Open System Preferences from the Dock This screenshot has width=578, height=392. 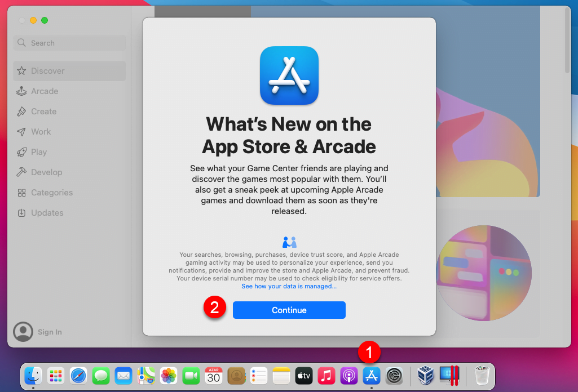tap(394, 376)
